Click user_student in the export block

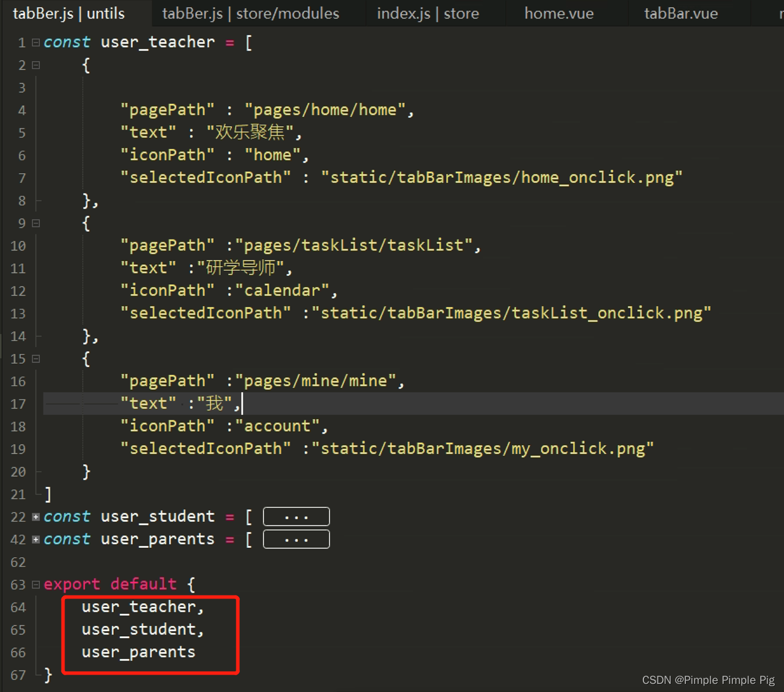tap(138, 629)
